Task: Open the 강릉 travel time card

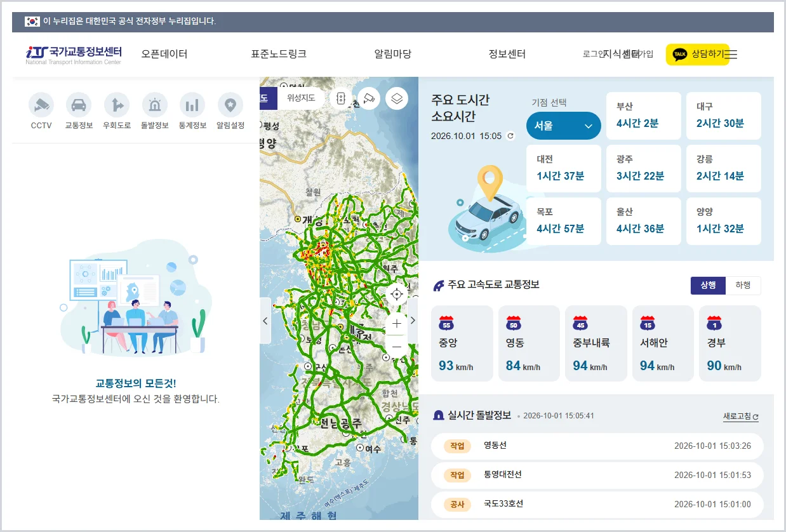Action: click(x=724, y=168)
